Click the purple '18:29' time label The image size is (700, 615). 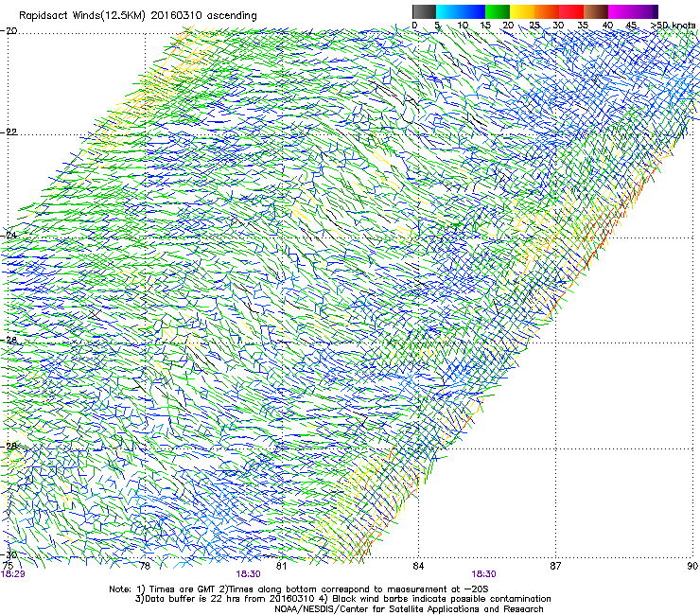13,574
